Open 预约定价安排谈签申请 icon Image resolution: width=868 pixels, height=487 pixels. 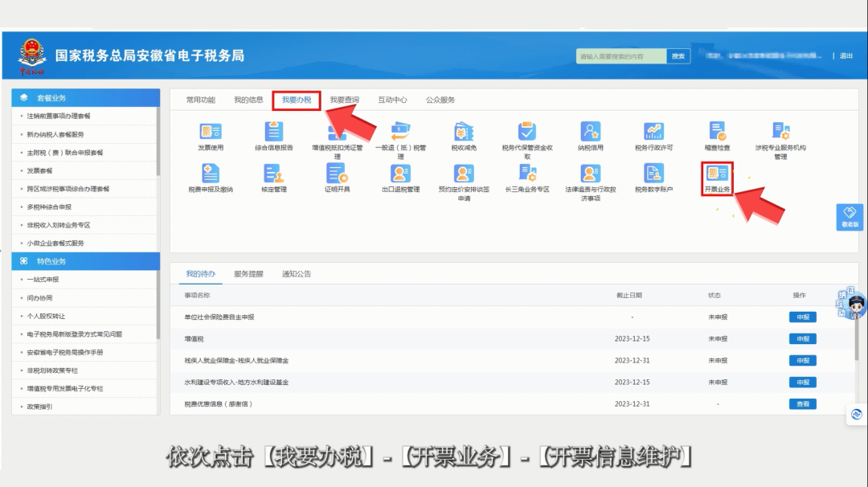[464, 174]
